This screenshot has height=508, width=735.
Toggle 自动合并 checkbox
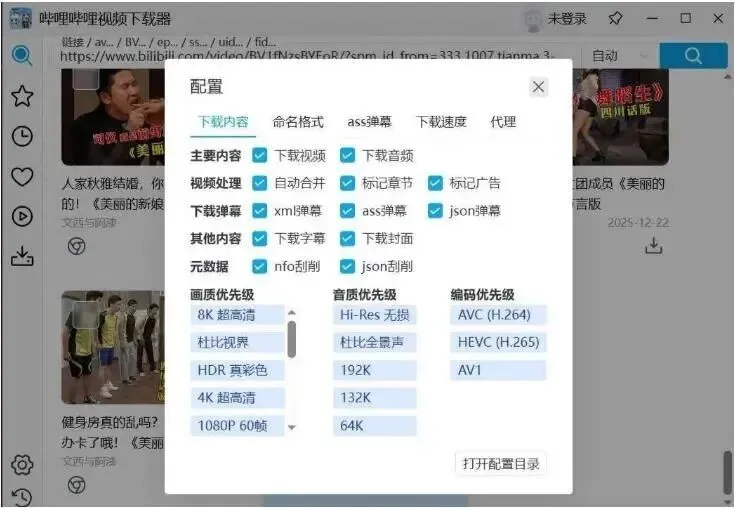(259, 183)
